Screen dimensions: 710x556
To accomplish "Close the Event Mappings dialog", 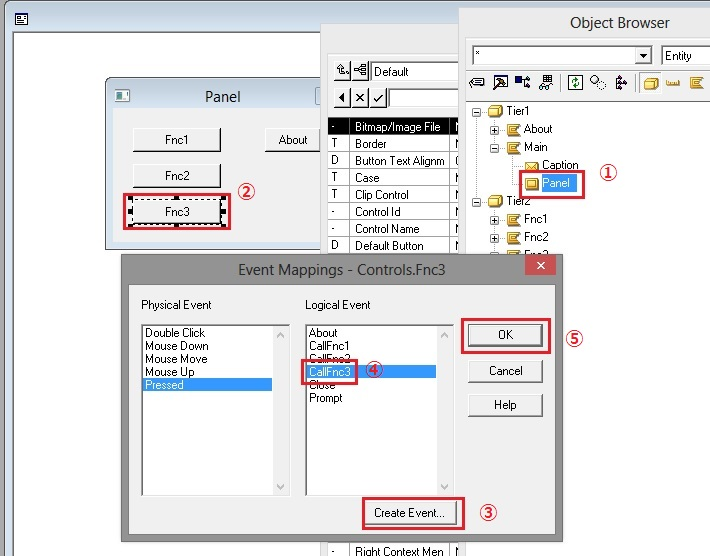I will (x=541, y=265).
